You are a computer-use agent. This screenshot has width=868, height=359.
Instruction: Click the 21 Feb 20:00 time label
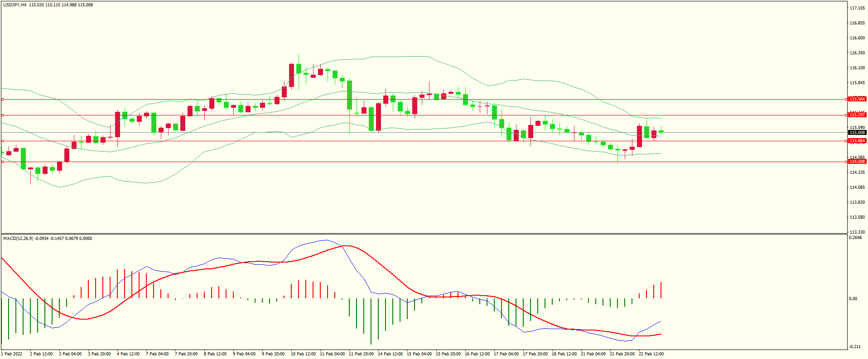coord(622,354)
